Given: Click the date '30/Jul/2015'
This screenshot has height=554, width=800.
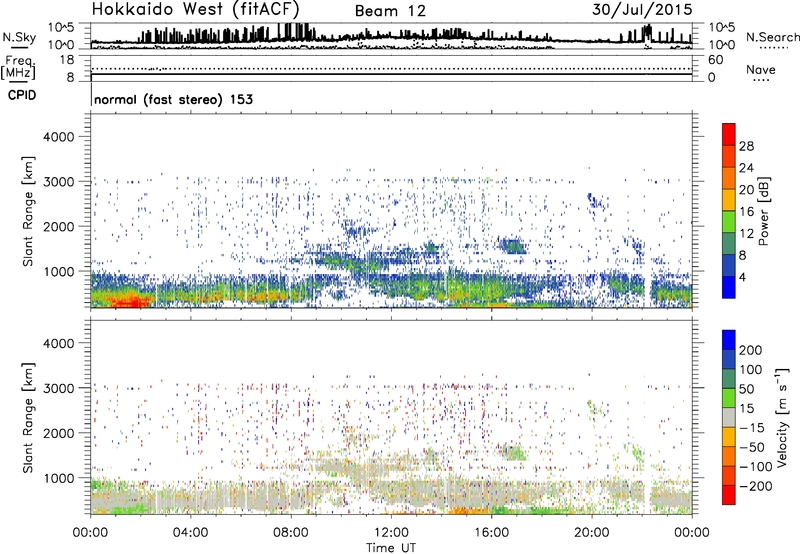Looking at the screenshot, I should tap(642, 9).
